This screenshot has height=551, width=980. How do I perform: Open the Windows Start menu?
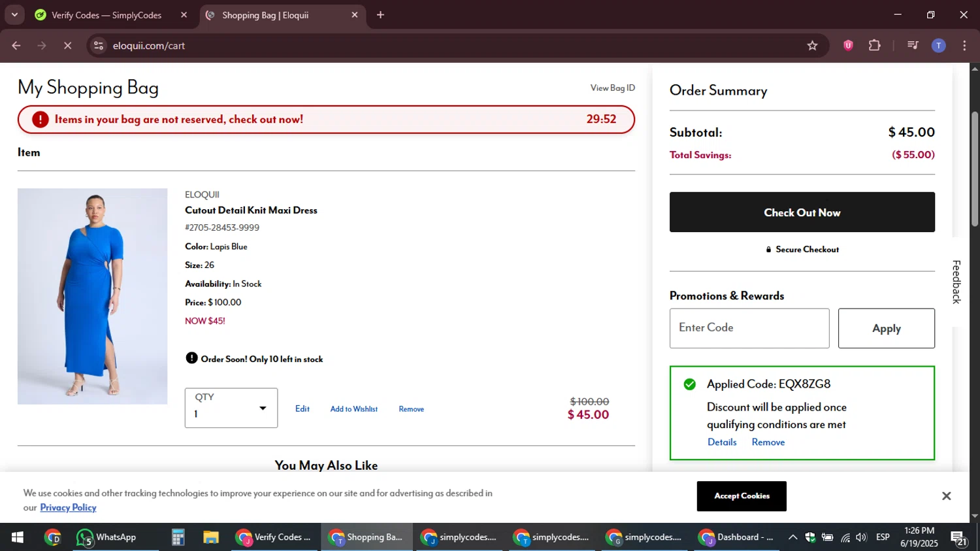(x=18, y=537)
